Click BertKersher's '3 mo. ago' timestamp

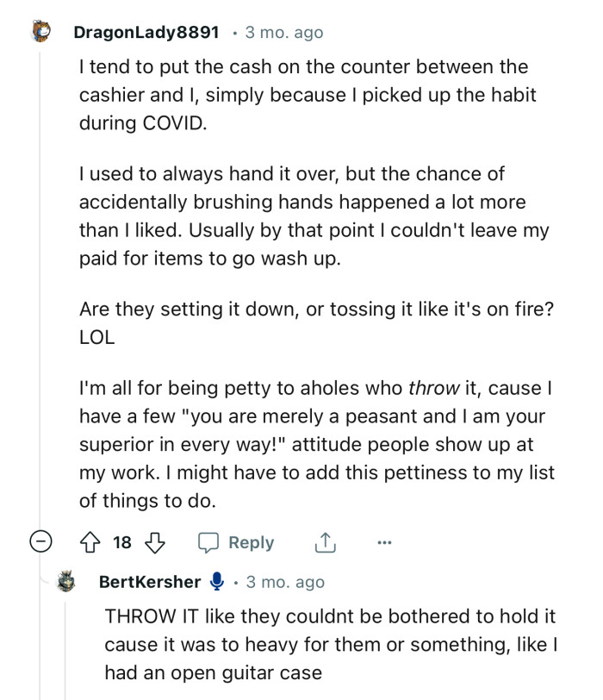(x=287, y=582)
